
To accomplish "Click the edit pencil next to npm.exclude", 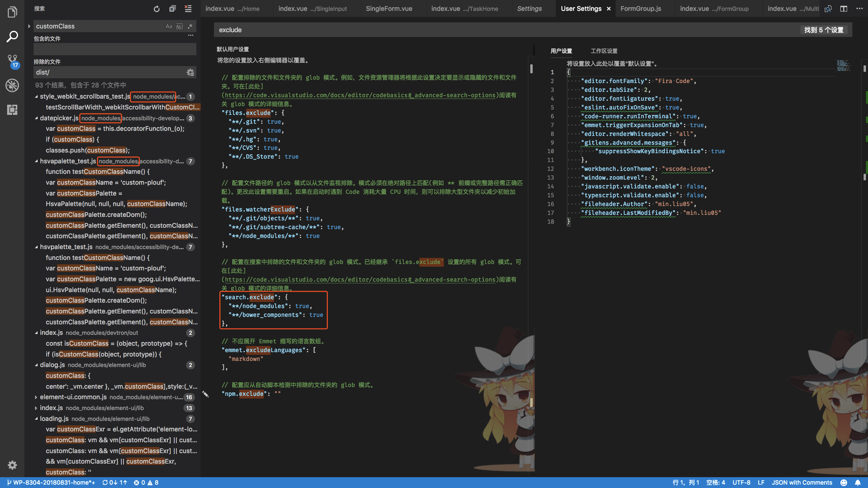I will click(205, 394).
